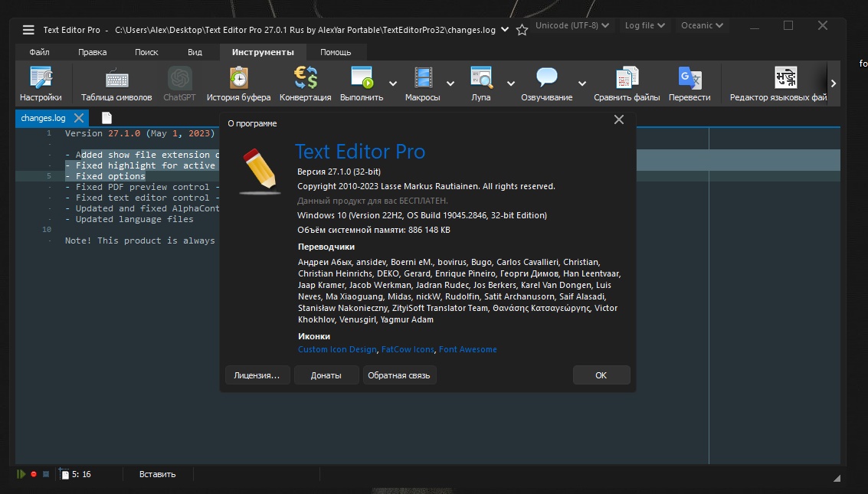Click line number 10 in gutter
This screenshot has height=494, width=868.
[47, 230]
